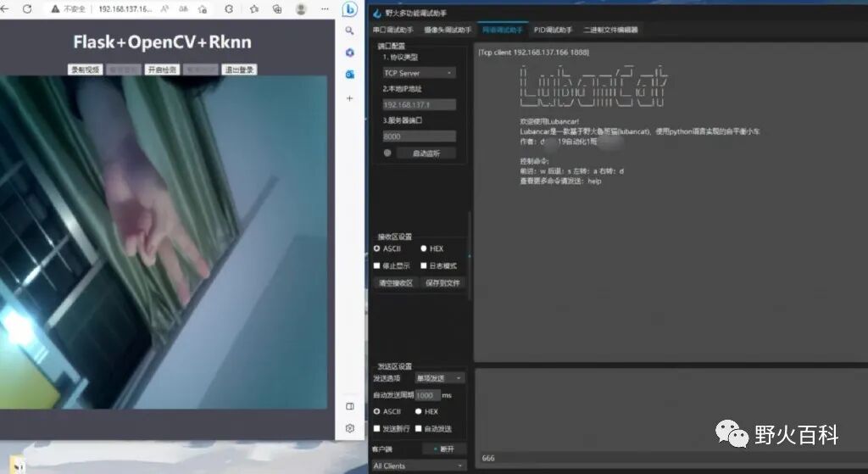The height and width of the screenshot is (474, 868).
Task: Click the listening status indicator dot
Action: pos(387,153)
